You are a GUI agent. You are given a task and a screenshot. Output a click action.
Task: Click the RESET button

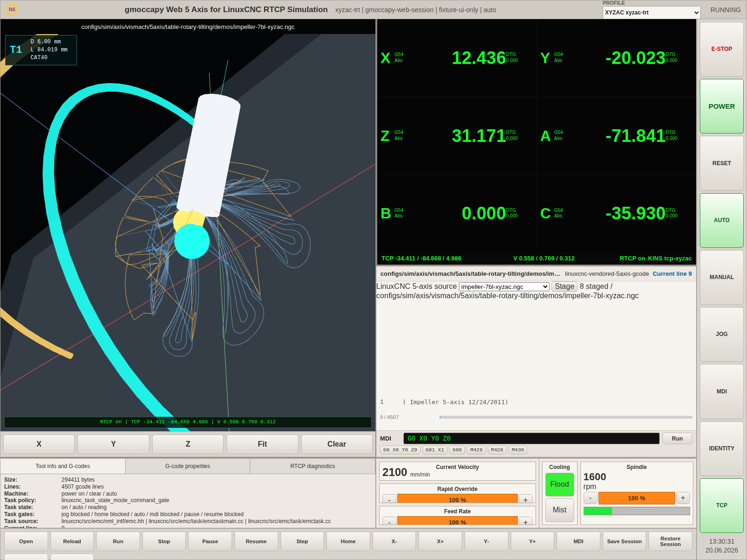coord(721,163)
